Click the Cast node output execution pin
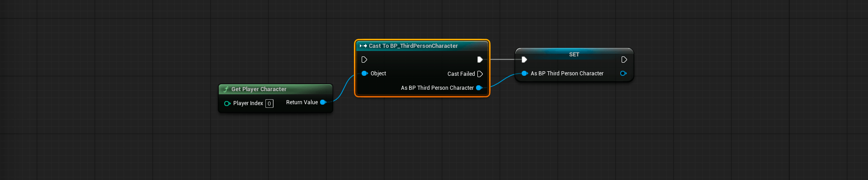Viewport: 868px width, 180px height. 480,60
